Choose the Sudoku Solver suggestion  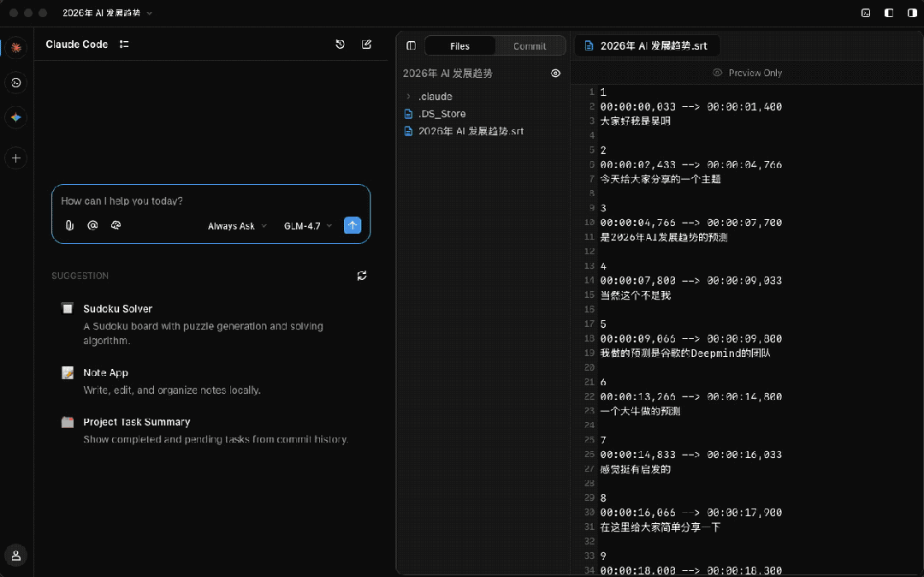(210, 324)
